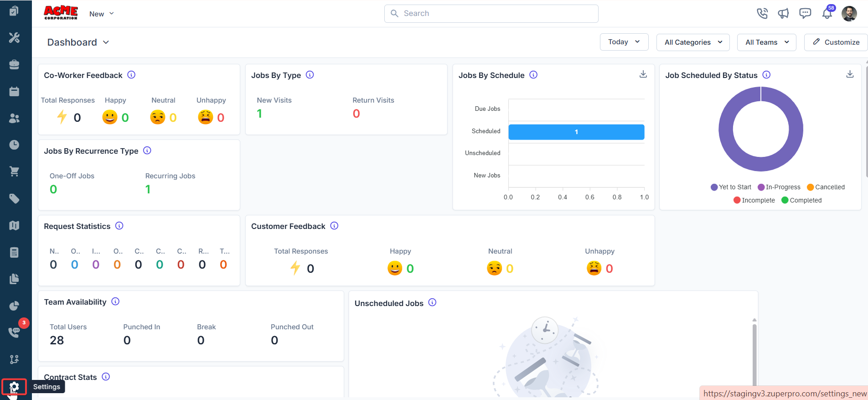Image resolution: width=868 pixels, height=400 pixels.
Task: Click the phone call icon in the header
Action: coord(762,13)
